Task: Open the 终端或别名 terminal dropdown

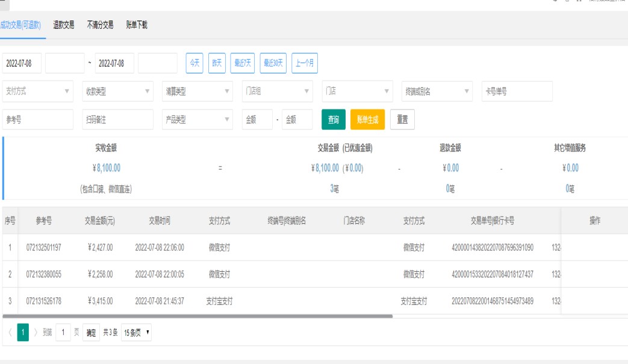Action: 435,91
